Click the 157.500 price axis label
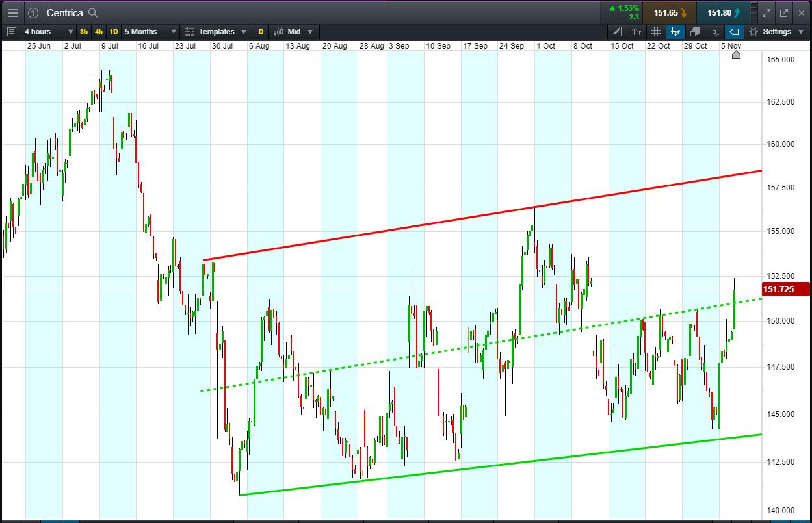Image resolution: width=812 pixels, height=523 pixels. pos(779,188)
